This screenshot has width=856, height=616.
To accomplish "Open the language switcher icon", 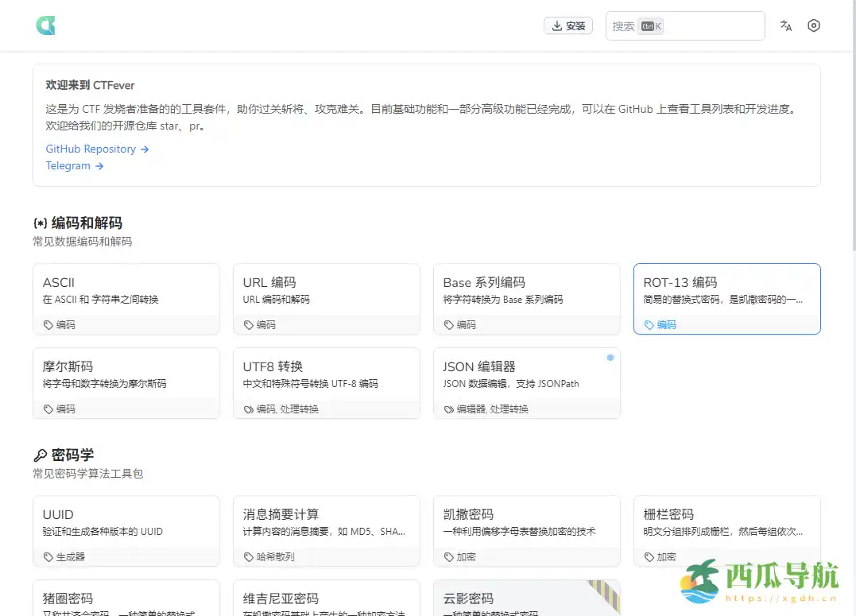I will [x=785, y=25].
